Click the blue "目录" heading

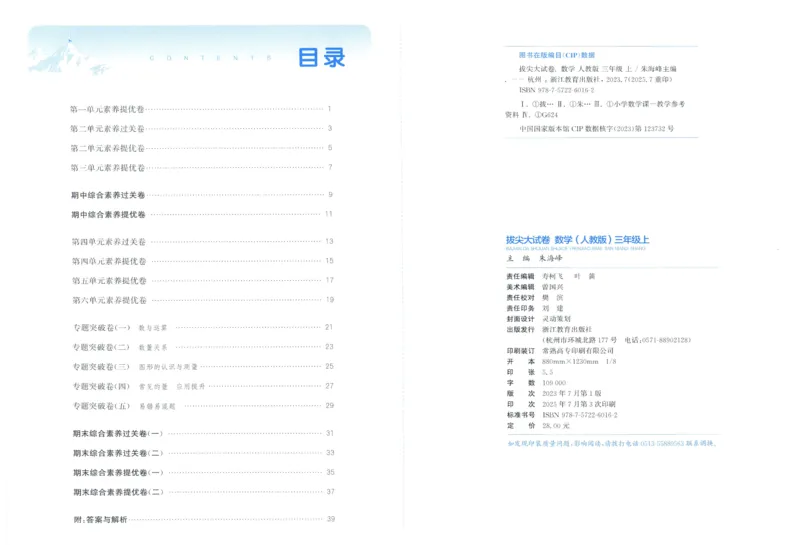[321, 57]
